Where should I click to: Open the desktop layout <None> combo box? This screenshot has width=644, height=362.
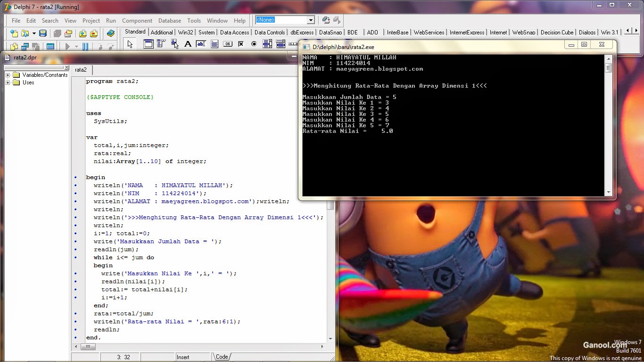click(x=285, y=20)
